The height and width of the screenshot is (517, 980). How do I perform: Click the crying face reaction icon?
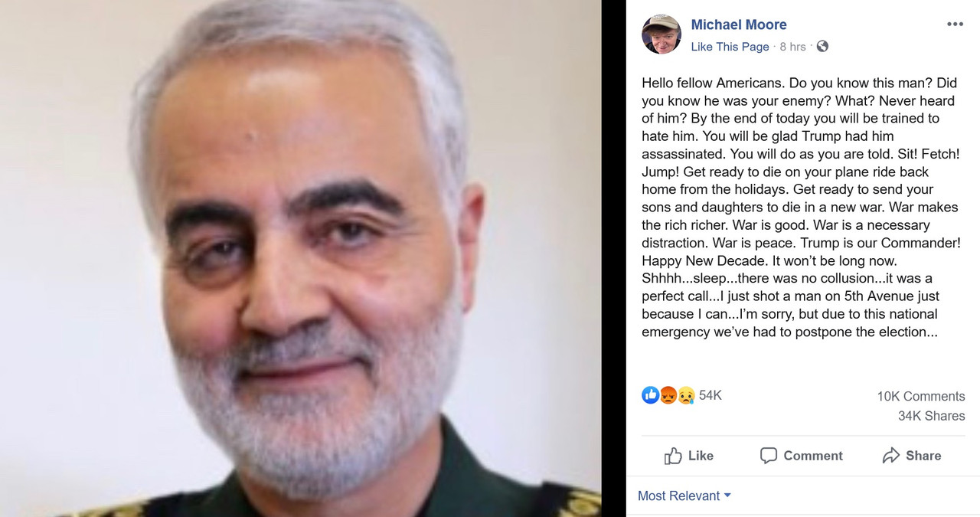[684, 395]
